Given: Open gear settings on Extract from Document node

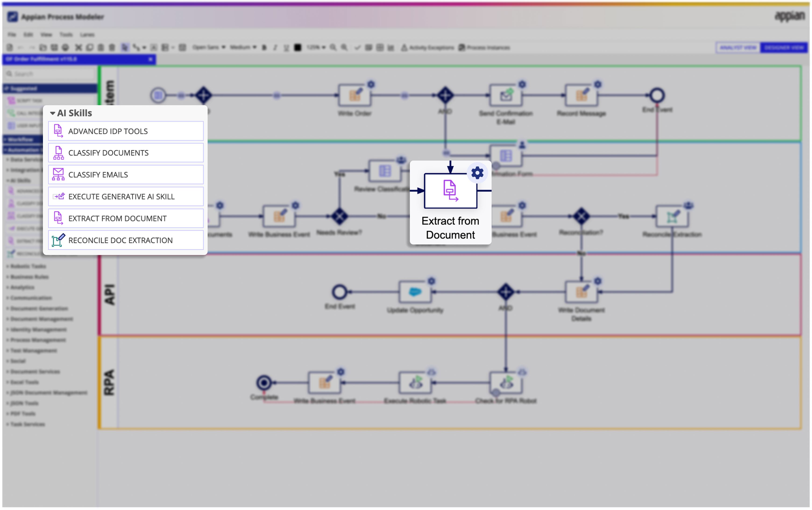Looking at the screenshot, I should [477, 173].
